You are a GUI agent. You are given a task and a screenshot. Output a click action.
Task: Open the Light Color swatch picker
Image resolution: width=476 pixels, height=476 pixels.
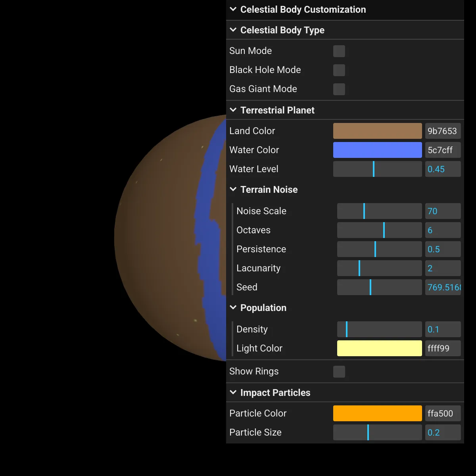pos(380,348)
